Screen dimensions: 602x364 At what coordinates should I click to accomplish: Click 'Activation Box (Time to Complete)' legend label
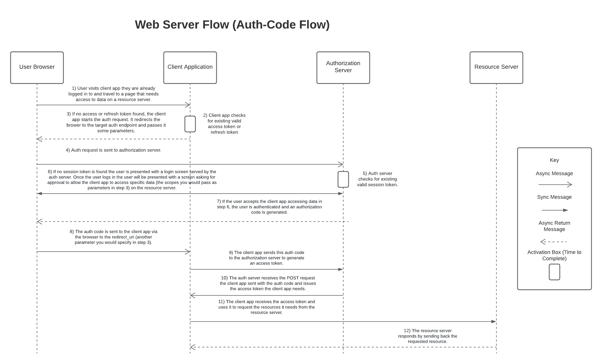click(554, 255)
